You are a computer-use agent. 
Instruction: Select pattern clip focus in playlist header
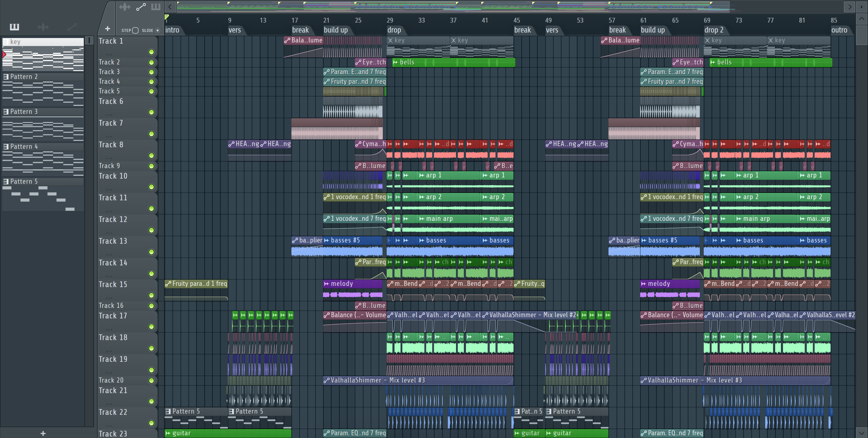pos(156,7)
